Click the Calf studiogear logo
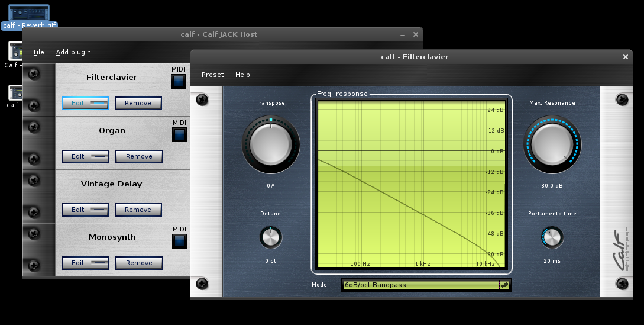This screenshot has height=325, width=644. coord(620,250)
